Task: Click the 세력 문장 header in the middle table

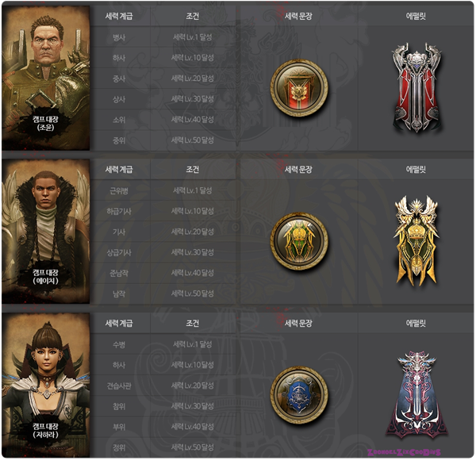Action: pyautogui.click(x=298, y=169)
